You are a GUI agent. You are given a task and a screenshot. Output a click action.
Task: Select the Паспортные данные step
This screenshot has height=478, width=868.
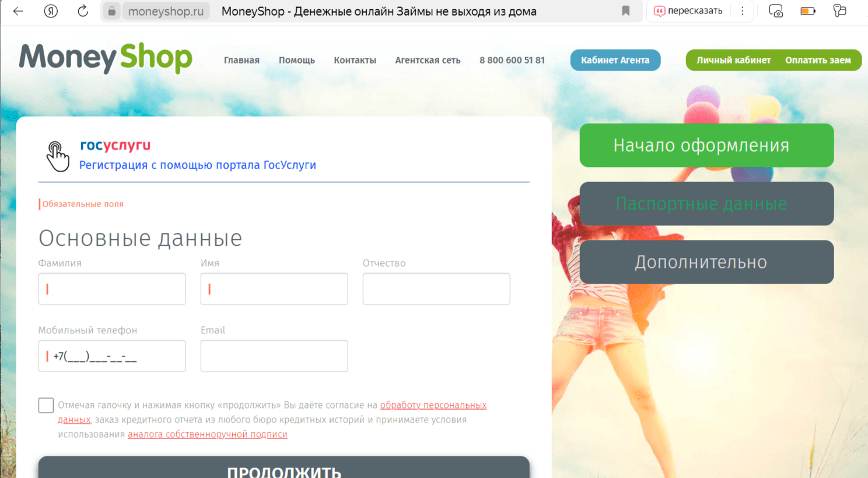[706, 204]
